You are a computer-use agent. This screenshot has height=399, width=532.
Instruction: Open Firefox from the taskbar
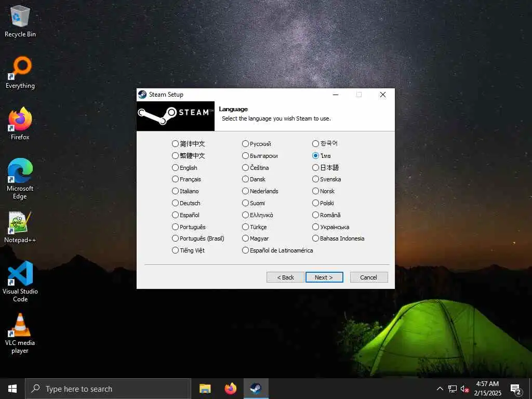point(230,389)
